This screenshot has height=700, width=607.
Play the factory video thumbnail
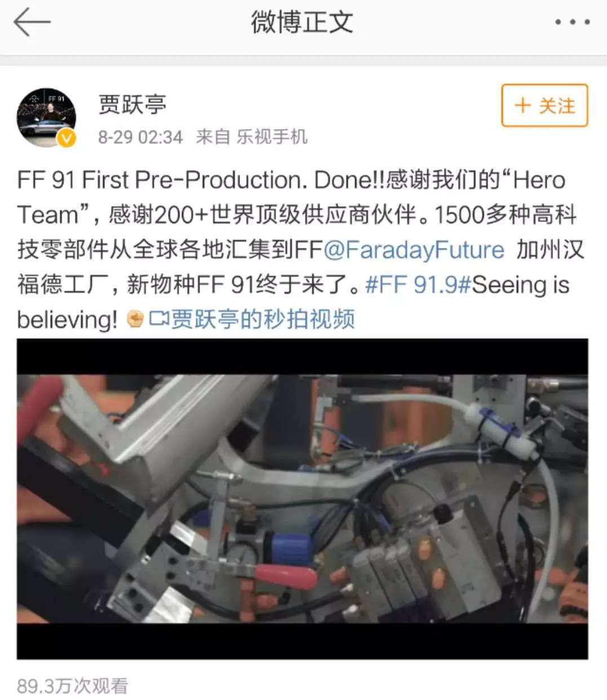(302, 499)
